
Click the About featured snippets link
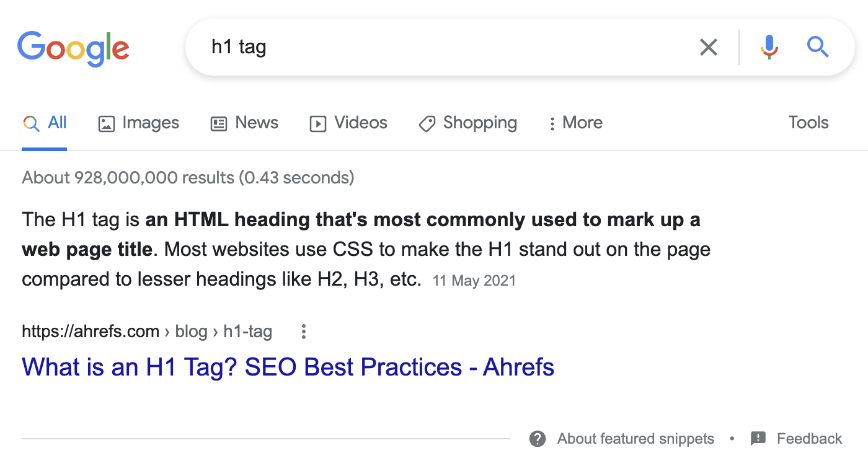(635, 438)
